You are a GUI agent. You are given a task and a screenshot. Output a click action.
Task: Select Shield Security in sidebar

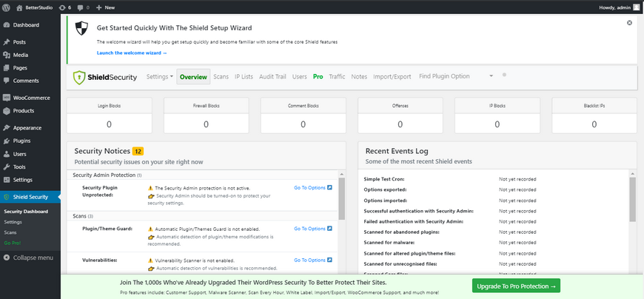30,197
